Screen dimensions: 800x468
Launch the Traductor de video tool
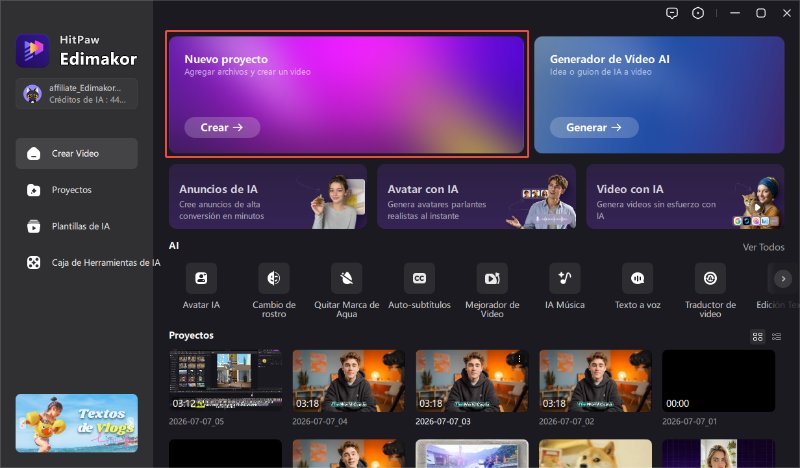point(710,278)
